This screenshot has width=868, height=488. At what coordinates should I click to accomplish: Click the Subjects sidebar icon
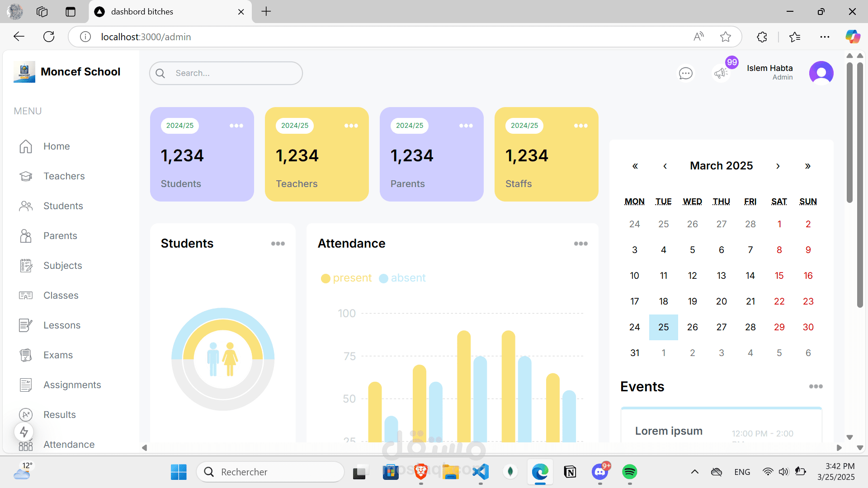(26, 266)
